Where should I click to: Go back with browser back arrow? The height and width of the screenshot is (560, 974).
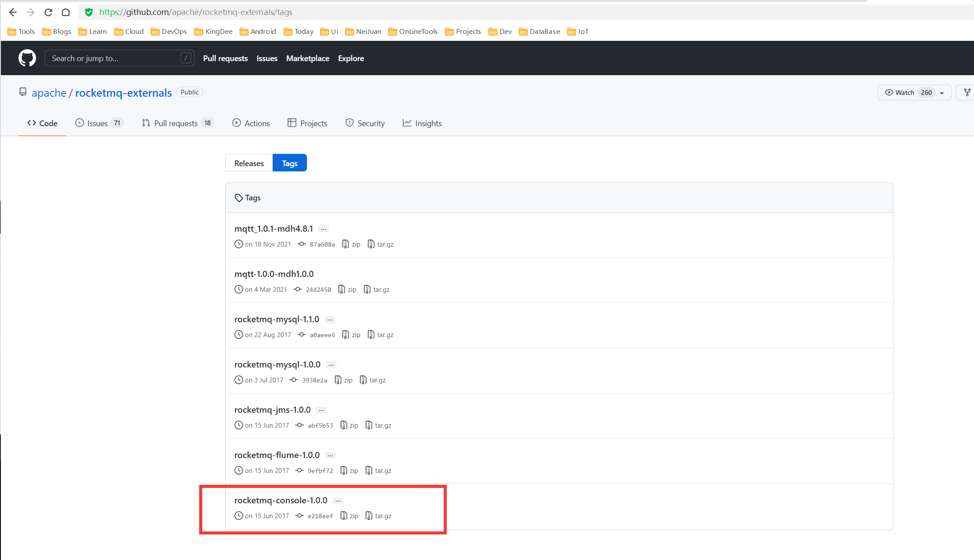coord(13,12)
